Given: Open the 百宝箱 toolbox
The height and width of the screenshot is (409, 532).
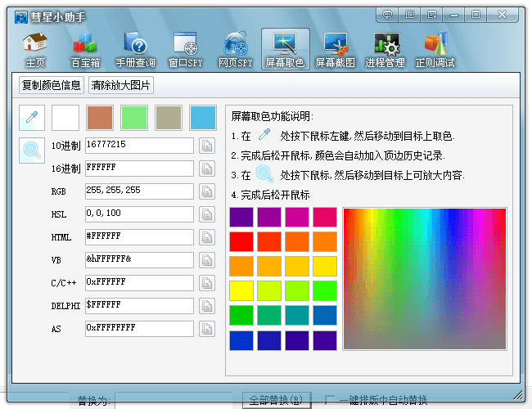Looking at the screenshot, I should [84, 50].
